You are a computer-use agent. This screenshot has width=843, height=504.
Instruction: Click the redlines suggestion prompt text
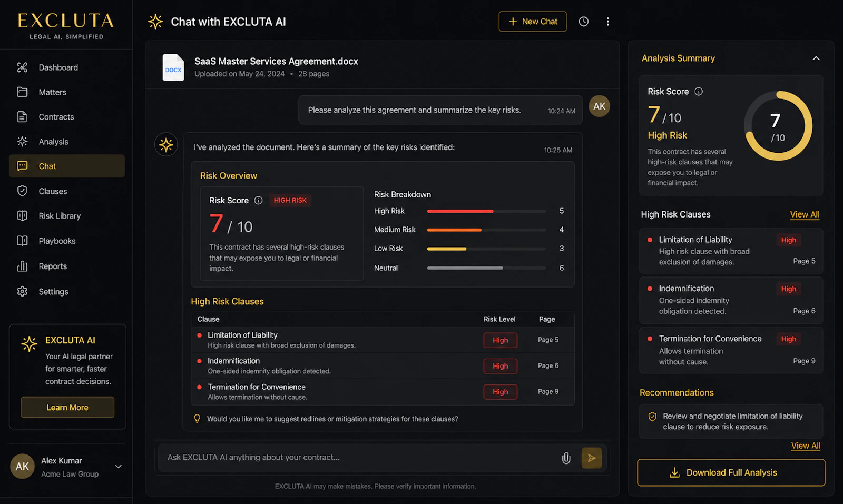[x=332, y=419]
